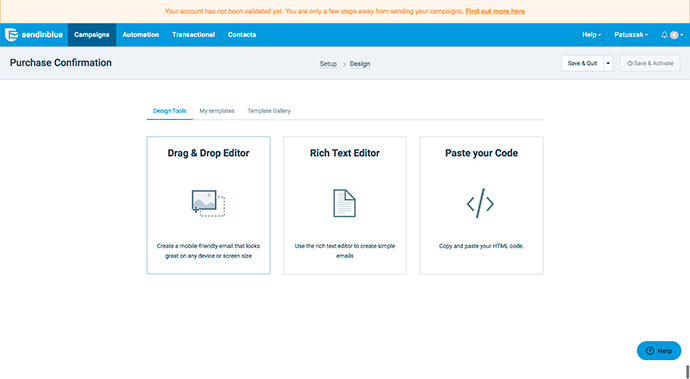Choose the Rich Text Editor title

point(345,153)
